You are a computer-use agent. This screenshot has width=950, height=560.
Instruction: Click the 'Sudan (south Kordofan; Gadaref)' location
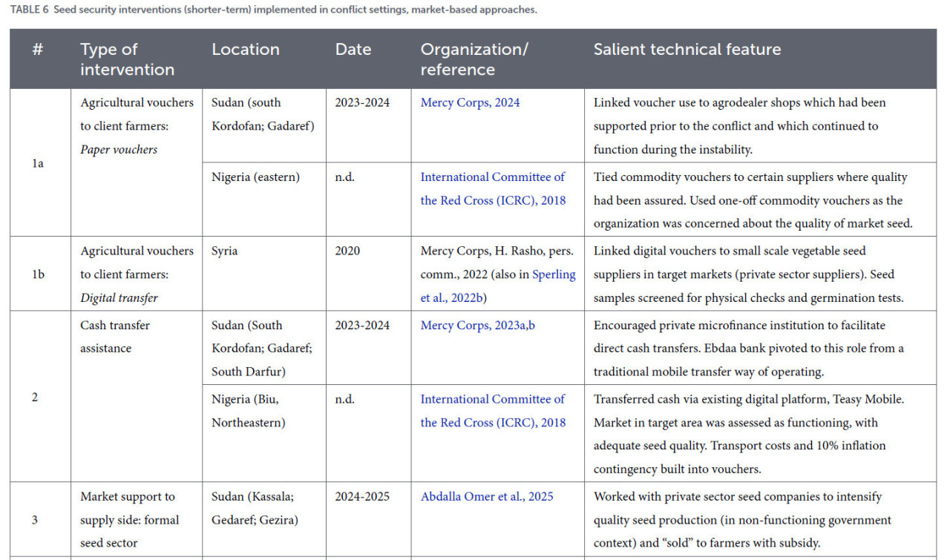coord(263,114)
